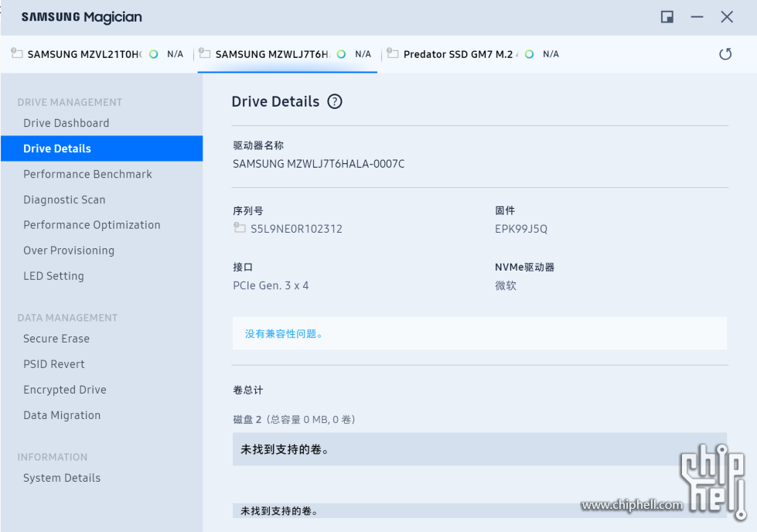Click the Drive Details page heading
757x532 pixels.
[275, 101]
